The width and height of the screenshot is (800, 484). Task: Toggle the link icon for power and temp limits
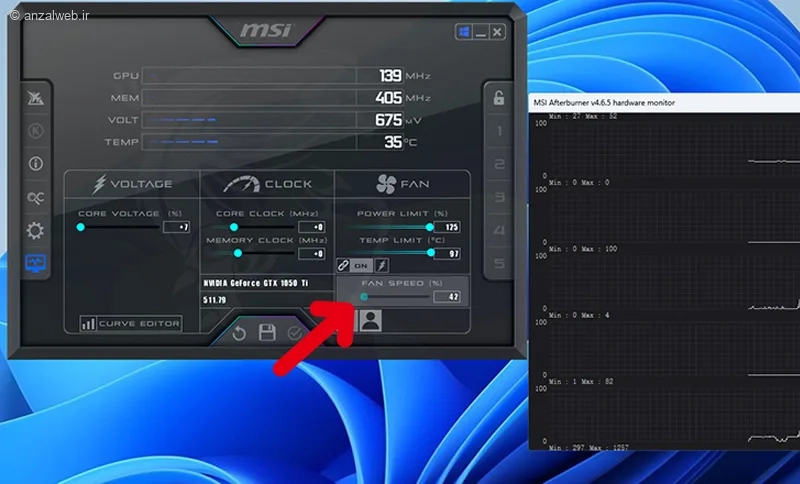pyautogui.click(x=343, y=266)
